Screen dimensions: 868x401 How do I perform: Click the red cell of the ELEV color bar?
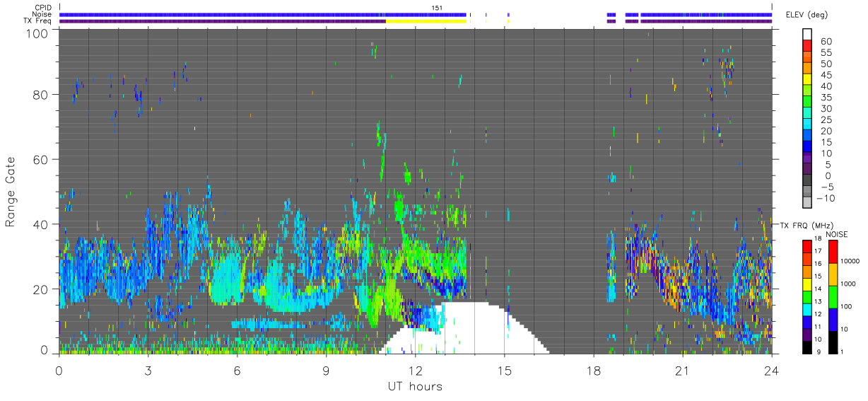coord(808,47)
